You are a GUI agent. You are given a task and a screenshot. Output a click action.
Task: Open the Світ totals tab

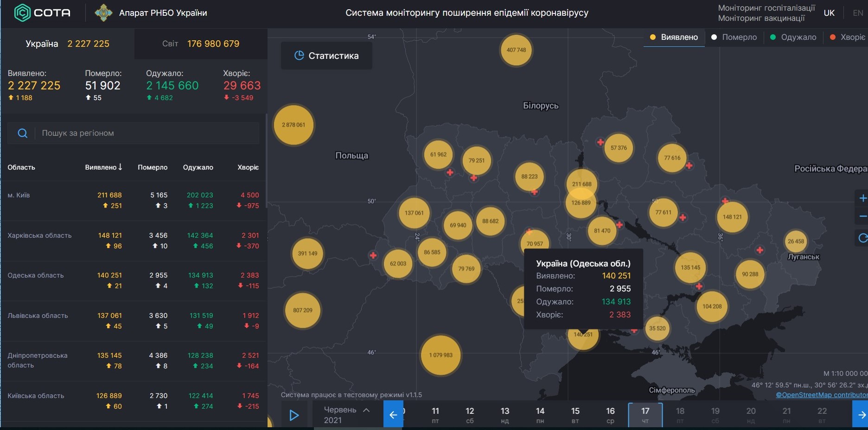(201, 44)
